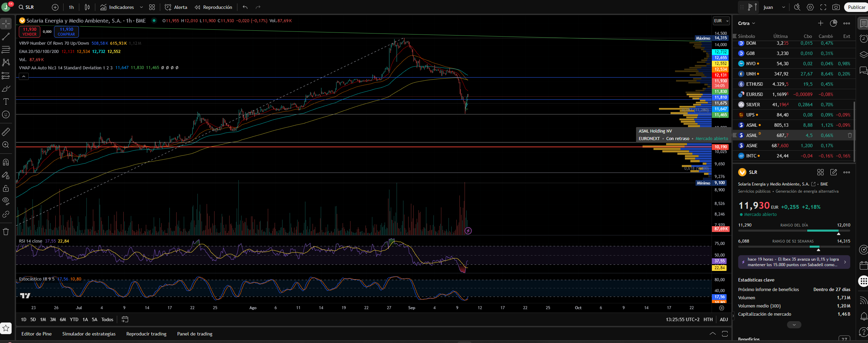Image resolution: width=868 pixels, height=343 pixels.
Task: Open the go to date calendar icon
Action: [125, 319]
